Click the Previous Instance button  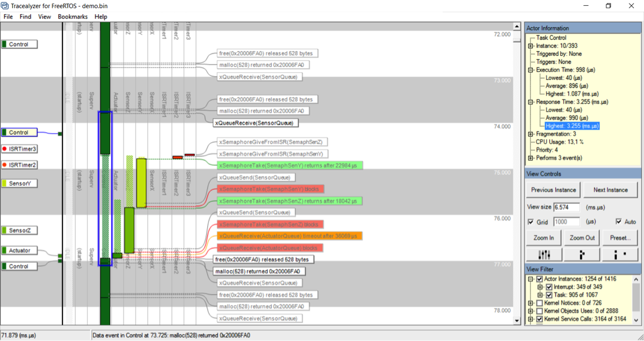[553, 190]
